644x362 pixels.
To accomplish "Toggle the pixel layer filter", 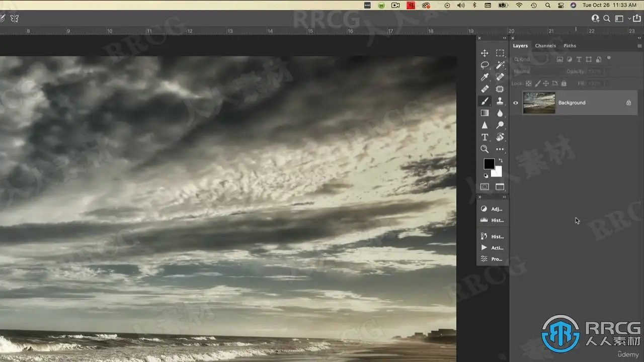I will (560, 59).
